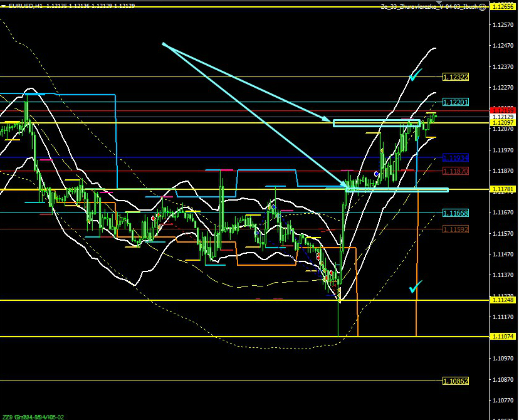Screen dimensions: 519x420
Task: Click the upper cyan checkmark near 1.12322
Action: tap(416, 75)
